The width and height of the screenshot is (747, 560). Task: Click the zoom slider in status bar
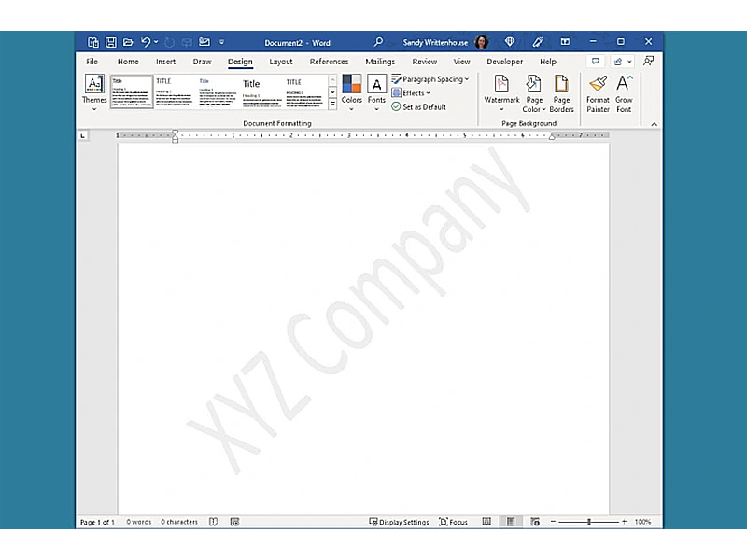[x=588, y=522]
